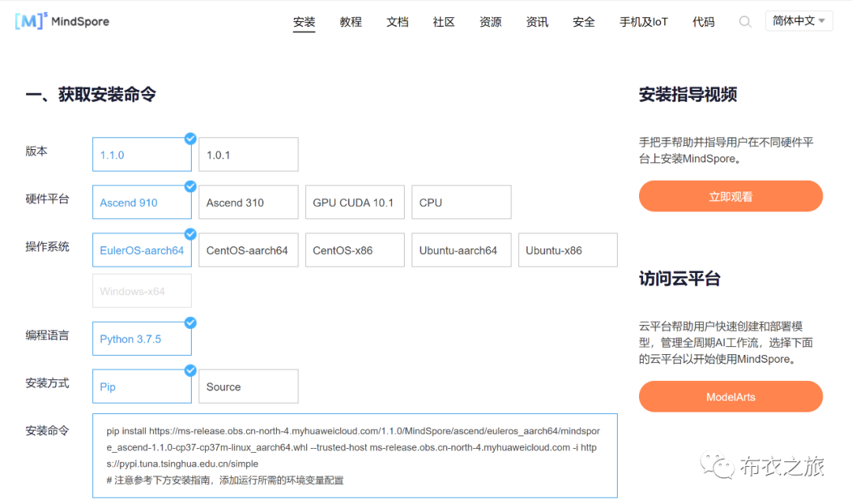
Task: Open the 安全 menu item
Action: click(x=584, y=22)
